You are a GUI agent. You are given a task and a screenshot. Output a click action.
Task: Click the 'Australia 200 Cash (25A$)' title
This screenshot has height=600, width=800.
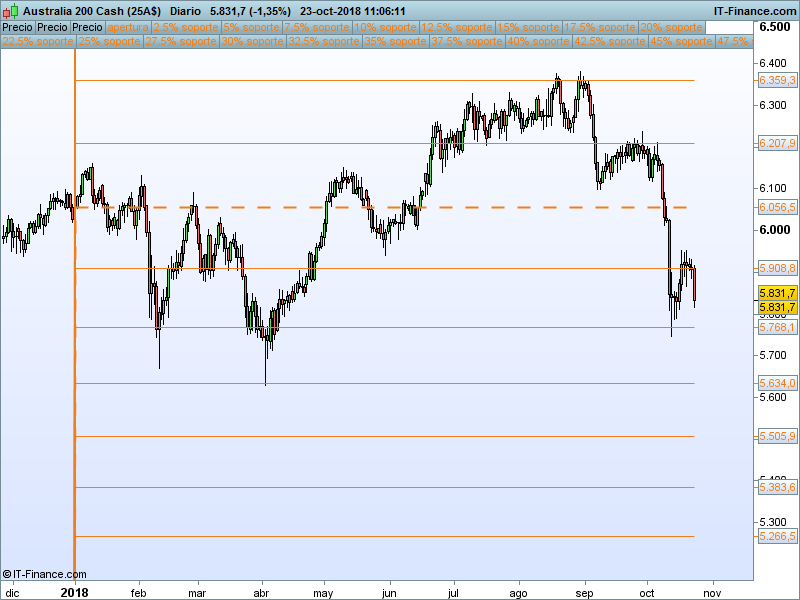92,11
